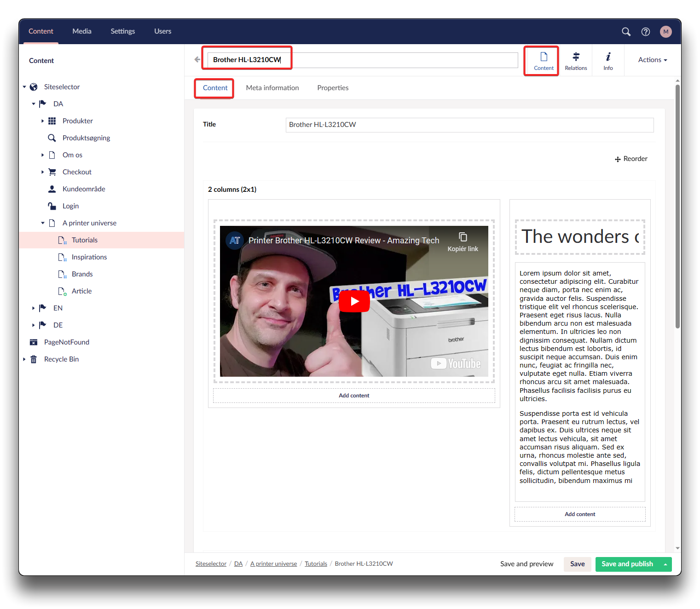Open A printer universe breadcrumb link
This screenshot has height=609, width=700.
(x=274, y=564)
